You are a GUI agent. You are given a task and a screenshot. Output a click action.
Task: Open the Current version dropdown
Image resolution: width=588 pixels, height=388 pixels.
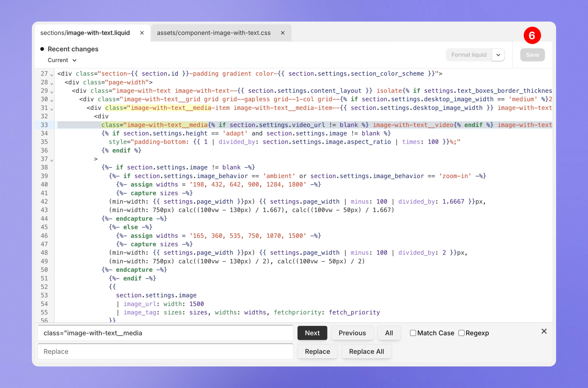click(x=62, y=60)
